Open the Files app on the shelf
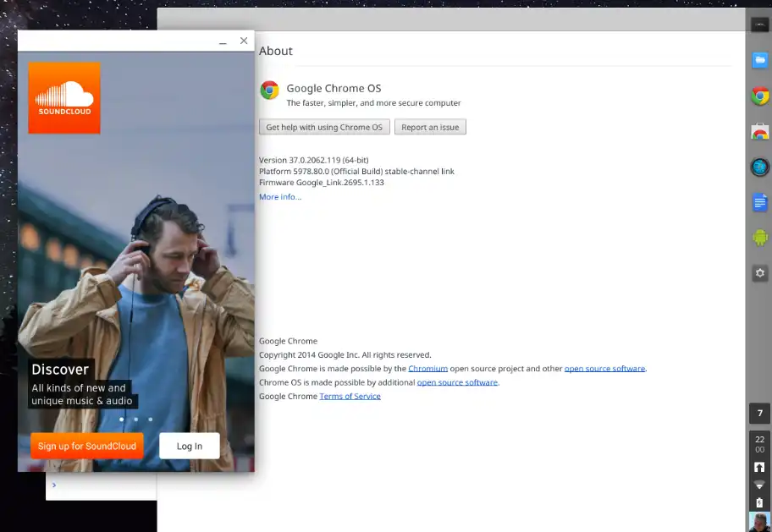This screenshot has height=532, width=772. coord(759,60)
